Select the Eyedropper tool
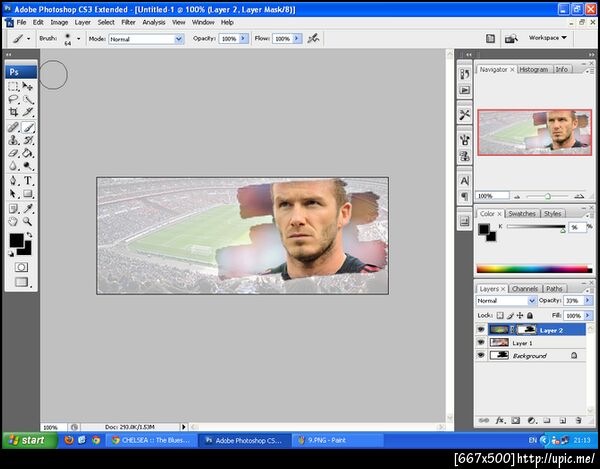Screen dimensions: 600x469 [x=28, y=208]
